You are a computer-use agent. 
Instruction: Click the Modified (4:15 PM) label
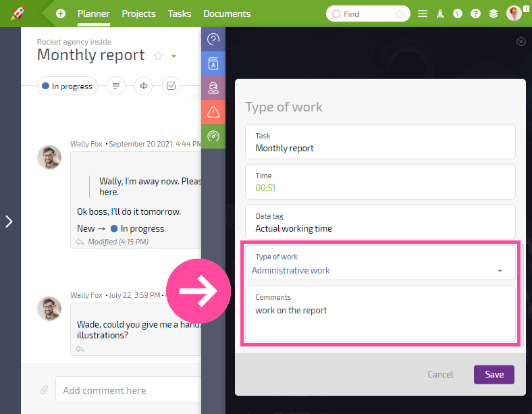(x=118, y=242)
